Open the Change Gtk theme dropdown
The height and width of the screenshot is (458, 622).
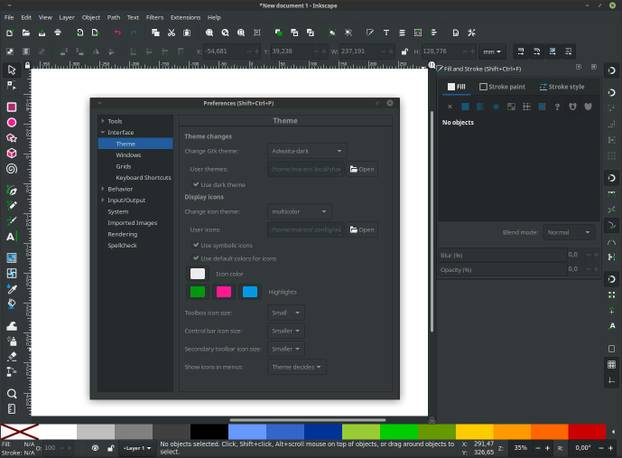click(307, 151)
